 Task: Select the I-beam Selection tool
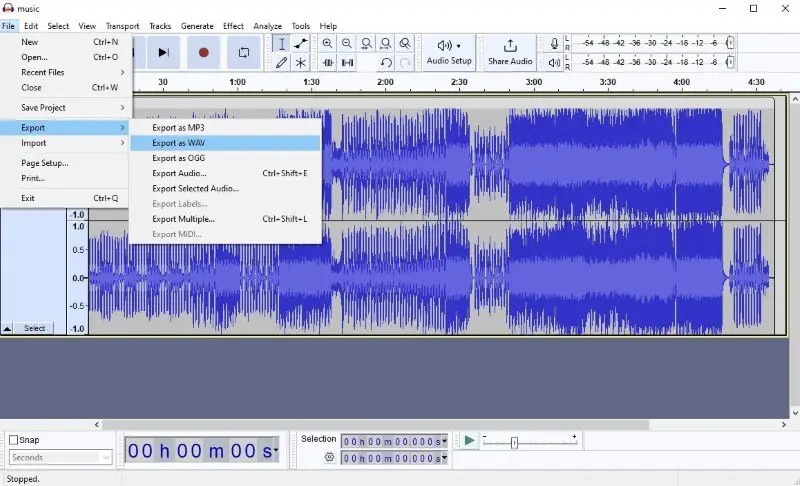click(281, 43)
